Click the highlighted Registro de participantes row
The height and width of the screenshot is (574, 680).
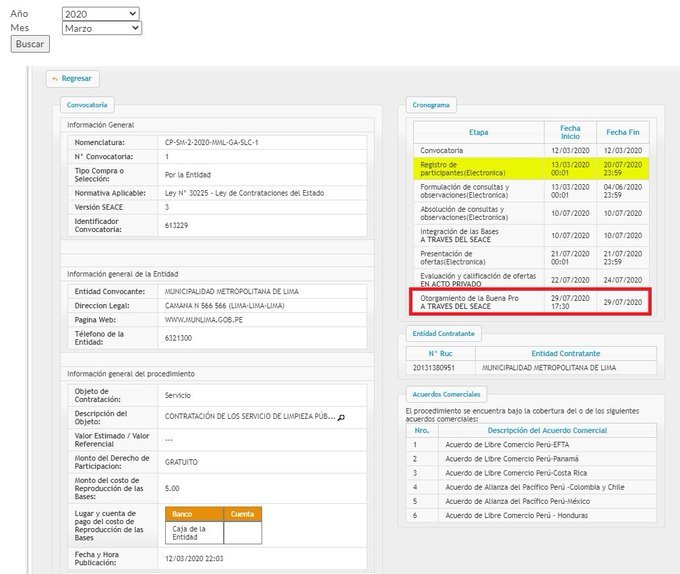tap(531, 169)
